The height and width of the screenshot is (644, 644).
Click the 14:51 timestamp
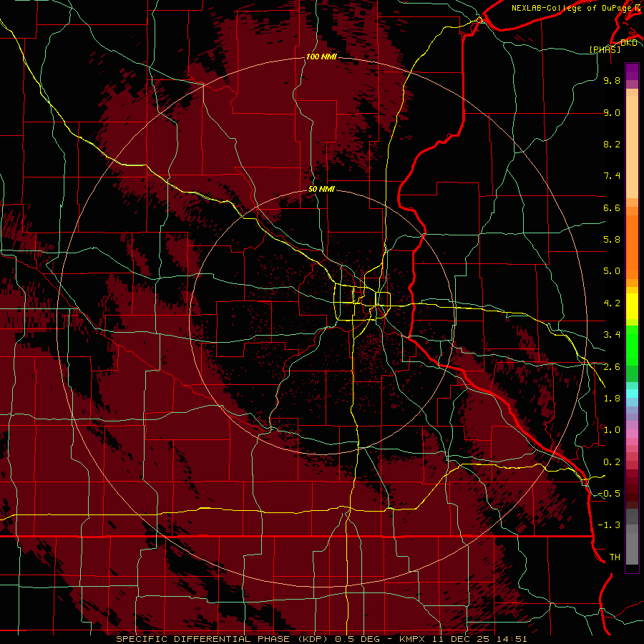point(510,639)
